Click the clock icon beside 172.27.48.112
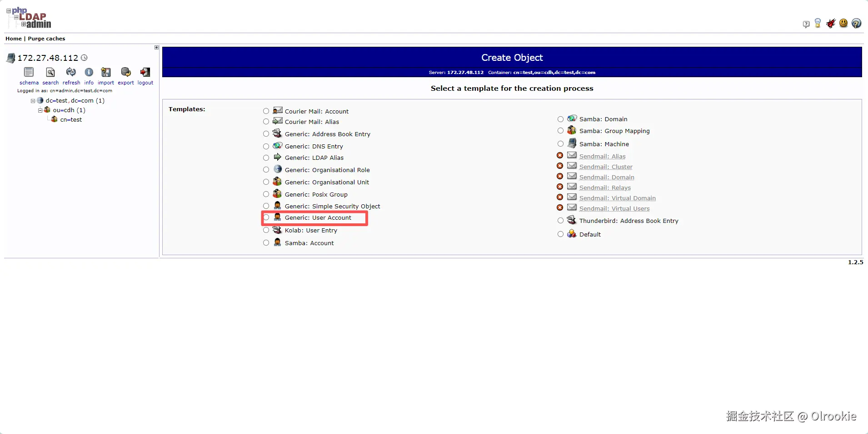868x434 pixels. click(84, 58)
